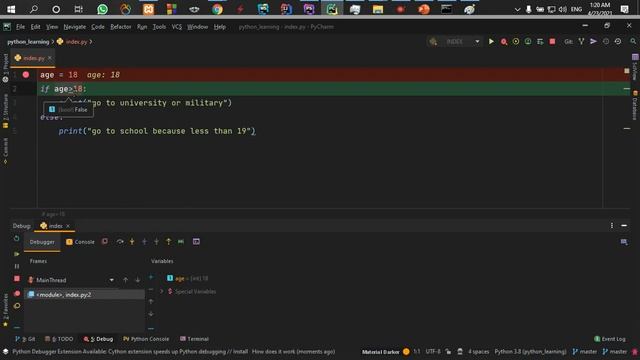The image size is (640, 360).
Task: Open UTF-8 encoding selector
Action: (433, 351)
